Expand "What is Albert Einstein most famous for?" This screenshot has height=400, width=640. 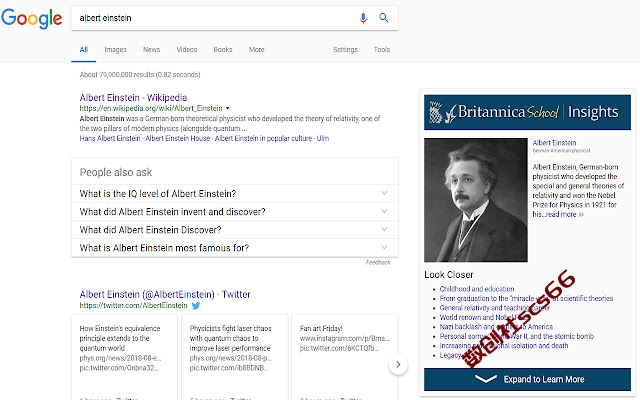[x=235, y=248]
